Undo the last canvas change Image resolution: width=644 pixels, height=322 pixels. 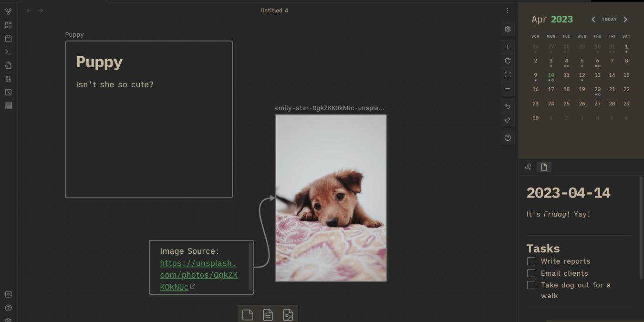[507, 106]
